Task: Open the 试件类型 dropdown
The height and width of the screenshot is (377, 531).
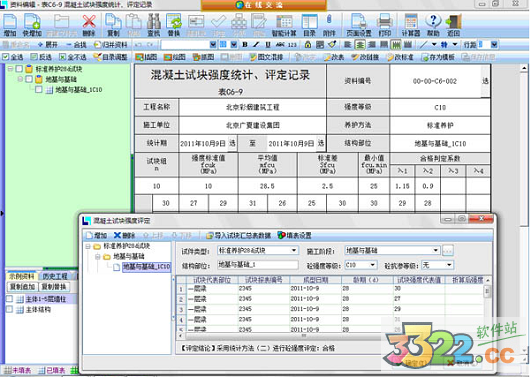Action: pos(258,250)
